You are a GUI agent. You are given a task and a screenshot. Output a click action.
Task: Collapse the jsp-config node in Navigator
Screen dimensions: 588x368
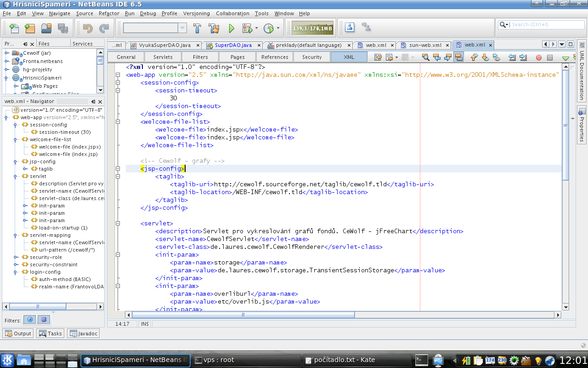(16, 161)
